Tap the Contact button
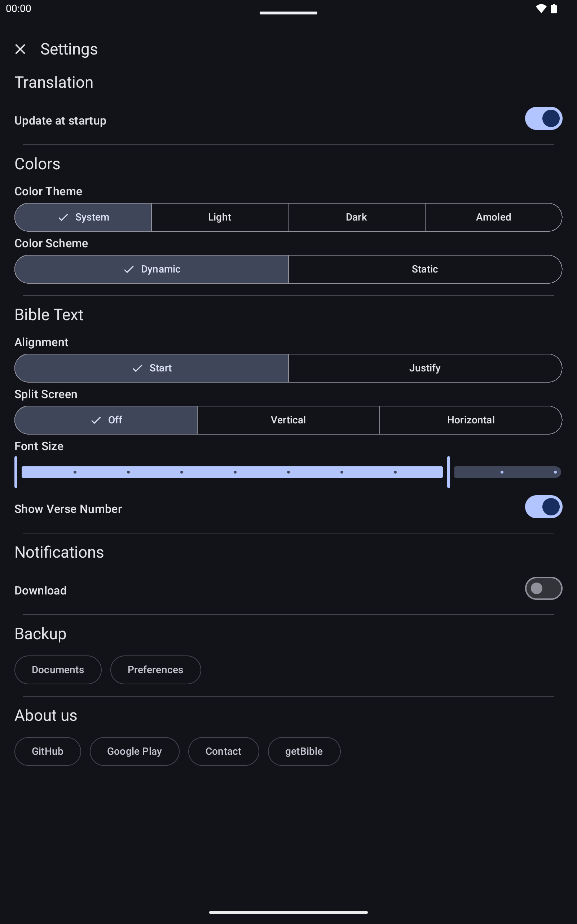This screenshot has width=577, height=924. click(223, 751)
